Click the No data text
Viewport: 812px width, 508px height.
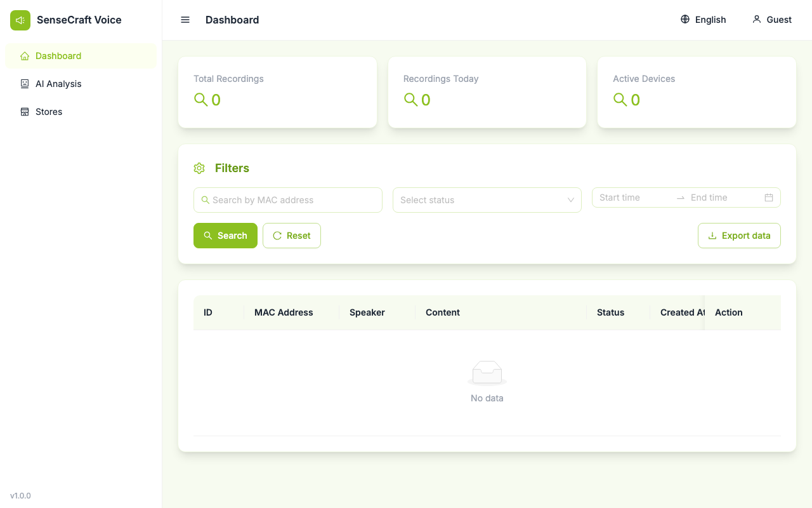pos(487,398)
